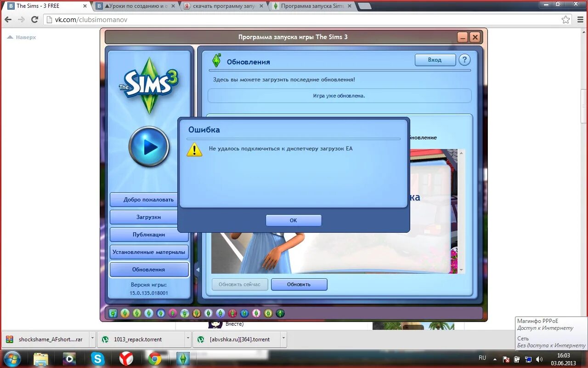
Task: Select the brown expansion pack icon
Action: 197,313
